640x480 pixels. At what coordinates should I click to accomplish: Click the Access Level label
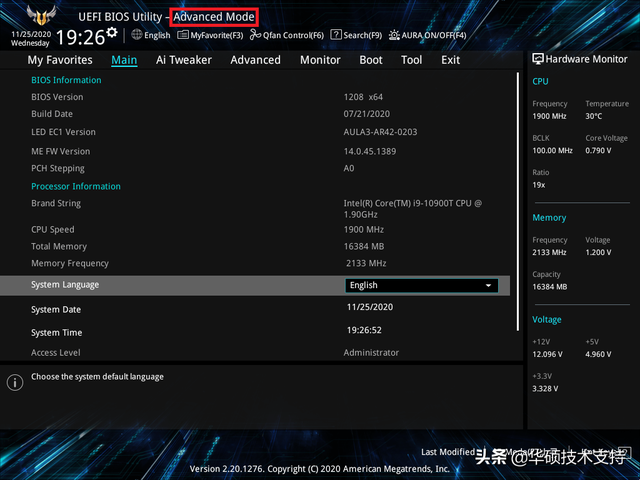coord(56,353)
